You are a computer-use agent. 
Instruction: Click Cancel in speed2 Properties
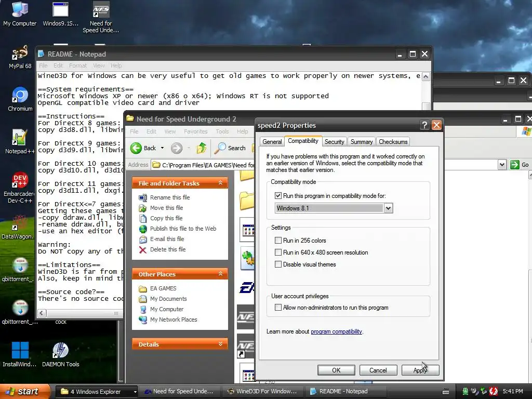[x=378, y=370]
